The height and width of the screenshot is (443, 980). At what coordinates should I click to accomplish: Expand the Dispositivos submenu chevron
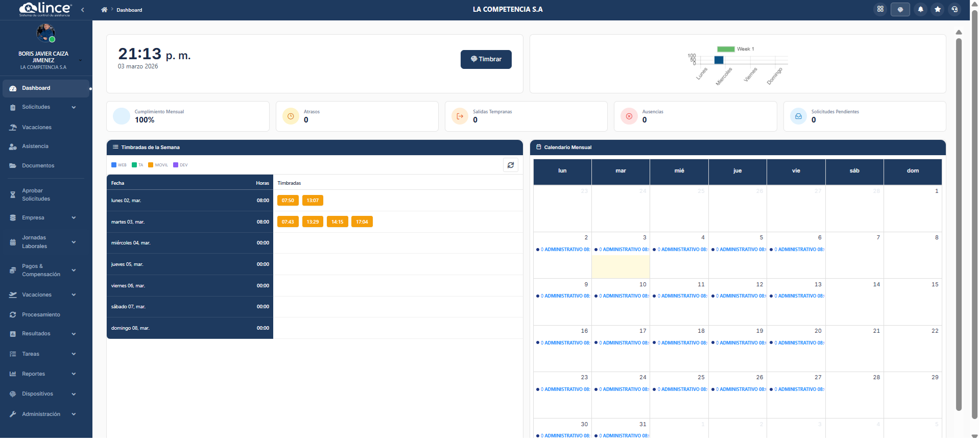coord(74,394)
